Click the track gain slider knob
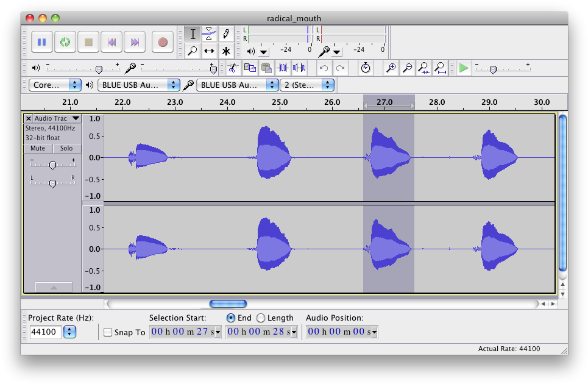588x384 pixels. coord(52,165)
